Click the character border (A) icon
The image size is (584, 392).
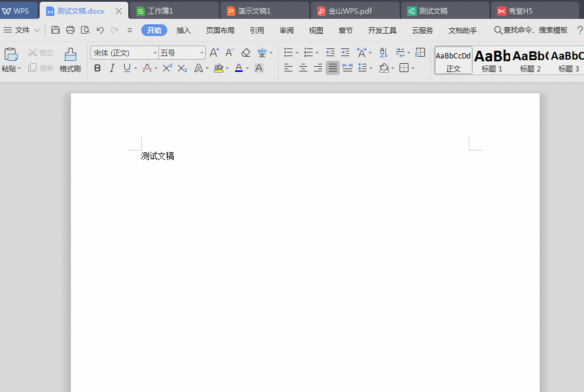(x=259, y=68)
